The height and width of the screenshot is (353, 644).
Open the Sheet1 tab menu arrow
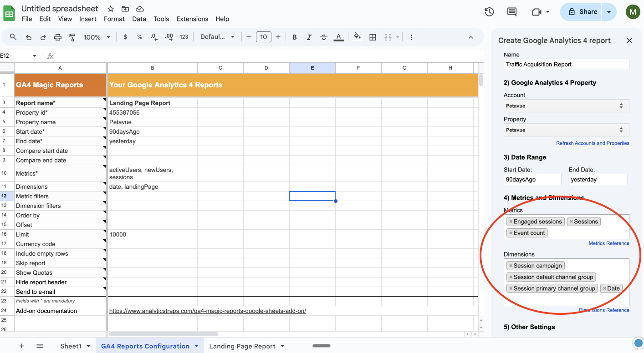coord(88,346)
